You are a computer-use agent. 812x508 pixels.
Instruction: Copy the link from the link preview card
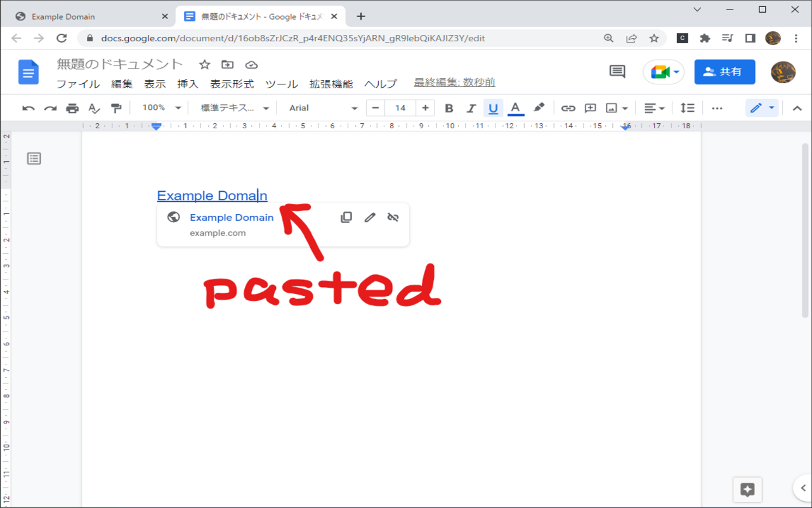tap(346, 217)
